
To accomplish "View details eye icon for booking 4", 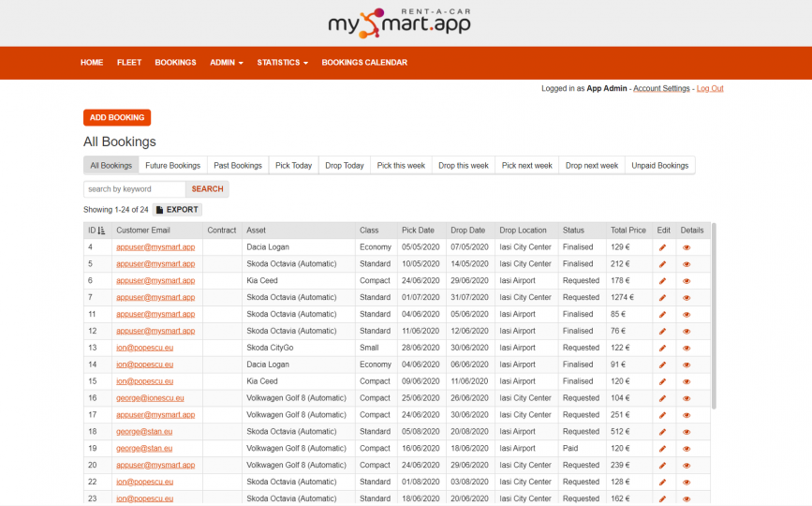I will (687, 247).
